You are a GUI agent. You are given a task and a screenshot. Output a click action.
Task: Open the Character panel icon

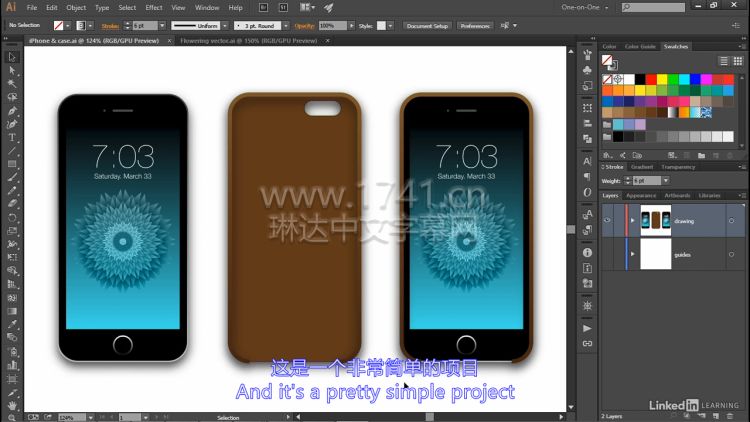point(587,161)
